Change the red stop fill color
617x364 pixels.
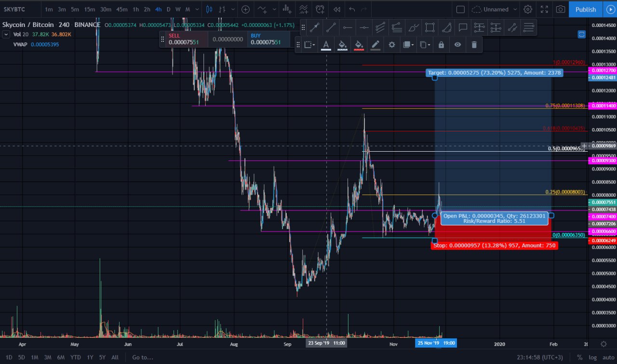coord(359,45)
